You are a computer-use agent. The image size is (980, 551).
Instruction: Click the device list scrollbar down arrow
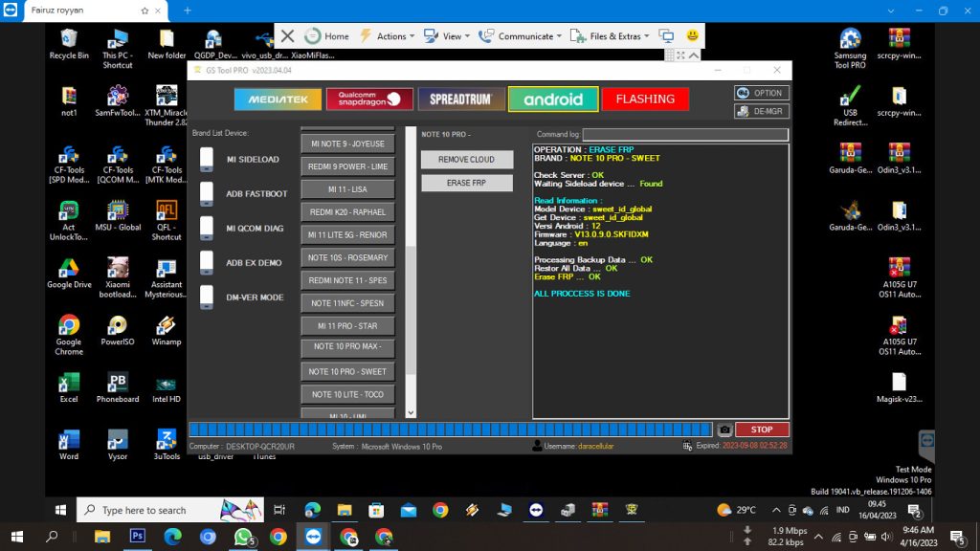(411, 413)
